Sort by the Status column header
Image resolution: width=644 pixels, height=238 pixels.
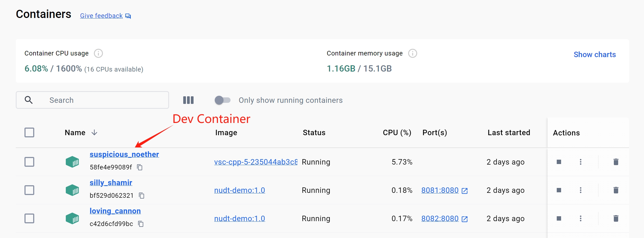[314, 132]
